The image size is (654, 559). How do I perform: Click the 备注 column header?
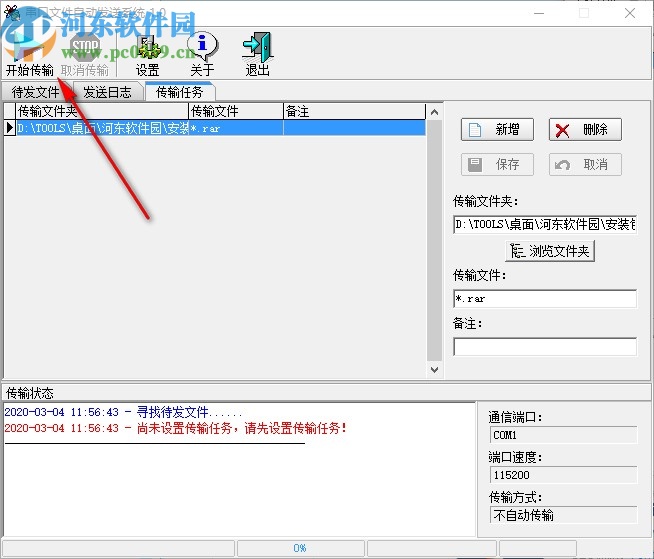[x=355, y=111]
